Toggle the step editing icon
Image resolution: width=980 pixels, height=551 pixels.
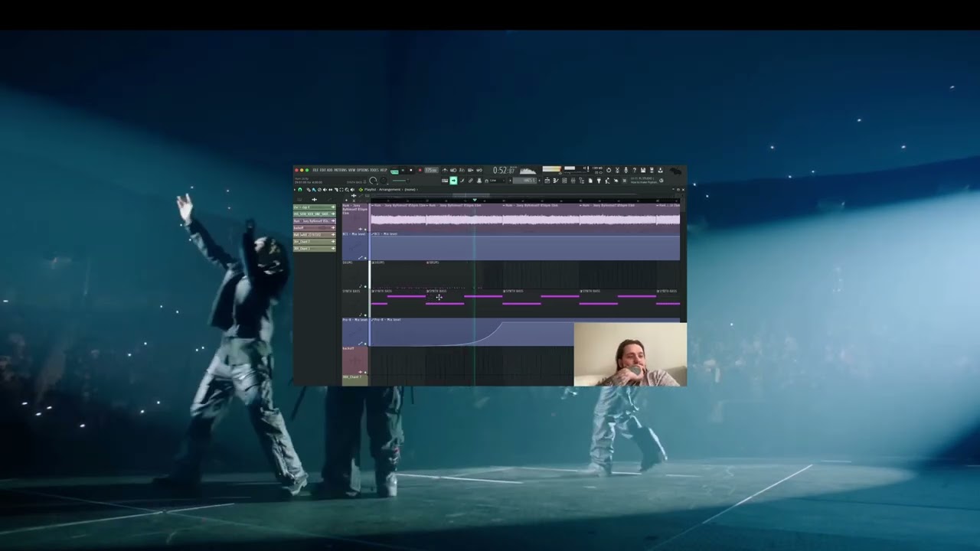[462, 181]
